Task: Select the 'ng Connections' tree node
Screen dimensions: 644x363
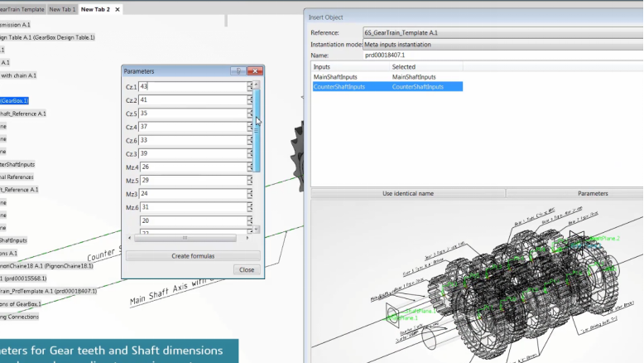Action: click(x=19, y=317)
